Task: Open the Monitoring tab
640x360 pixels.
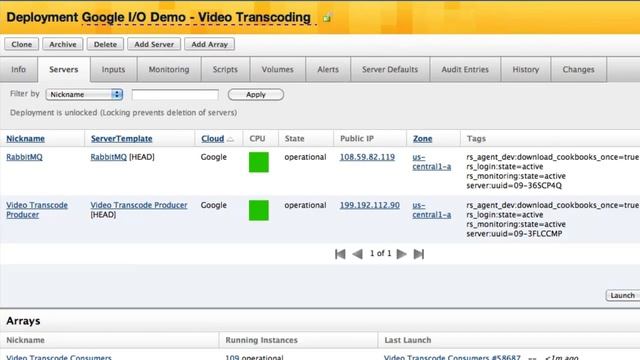Action: (x=169, y=69)
